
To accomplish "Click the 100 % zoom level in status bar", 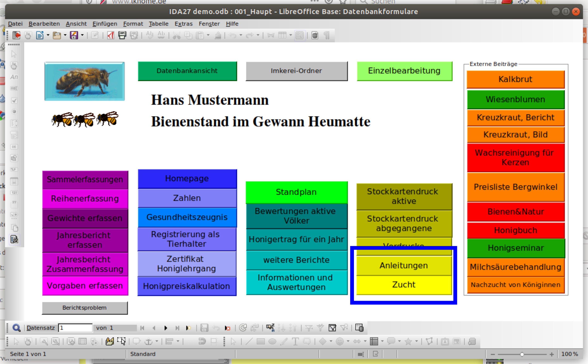I will (569, 354).
